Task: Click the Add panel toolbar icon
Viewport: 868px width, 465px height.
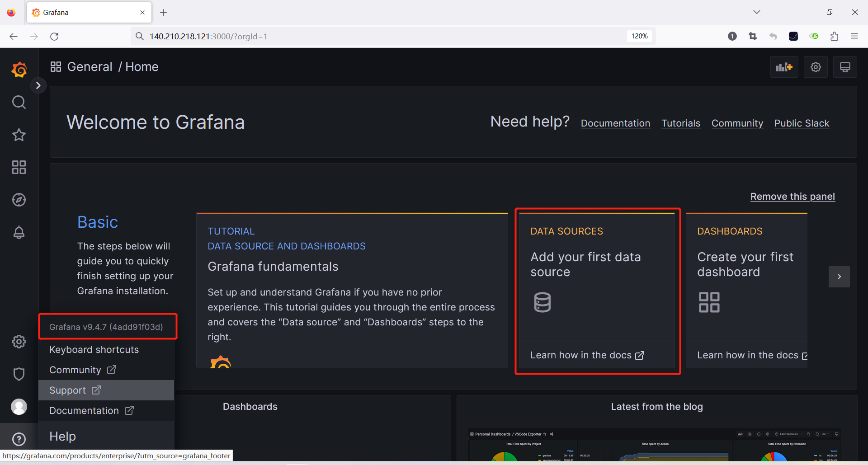Action: tap(784, 67)
